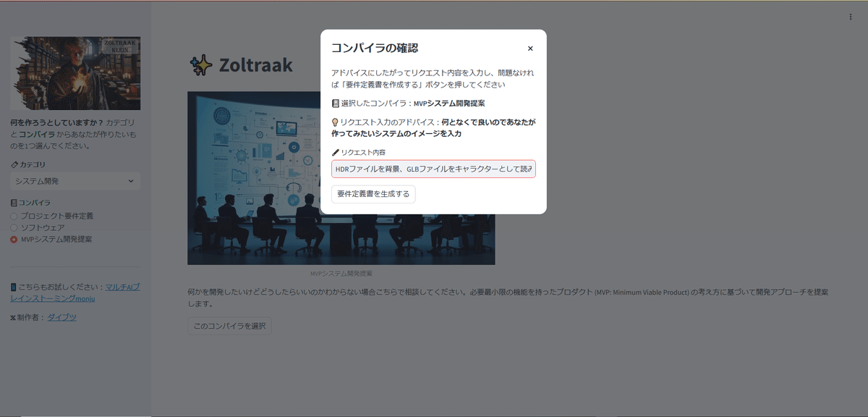Screen dimensions: 868x417
Task: Click the Zoltraak page heading
Action: (256, 65)
